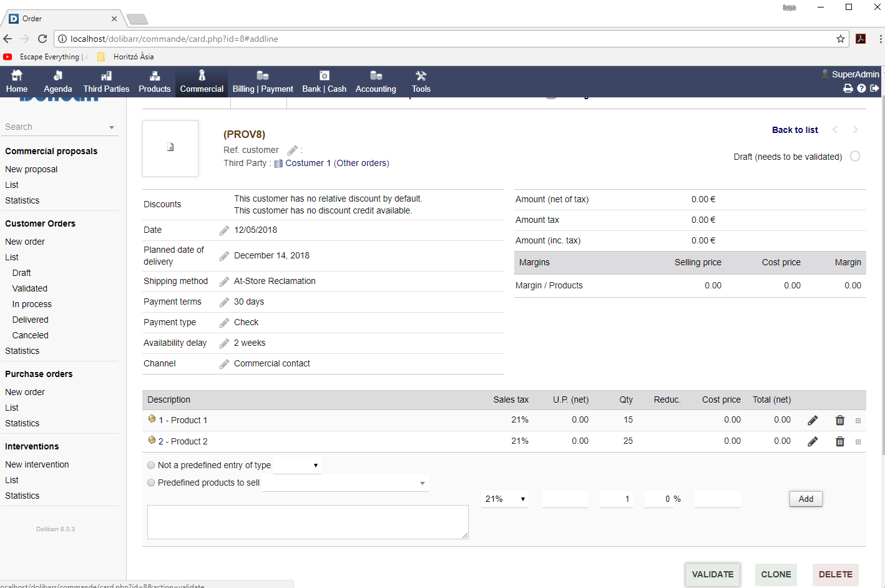Open New proposal in sidebar

(x=31, y=169)
